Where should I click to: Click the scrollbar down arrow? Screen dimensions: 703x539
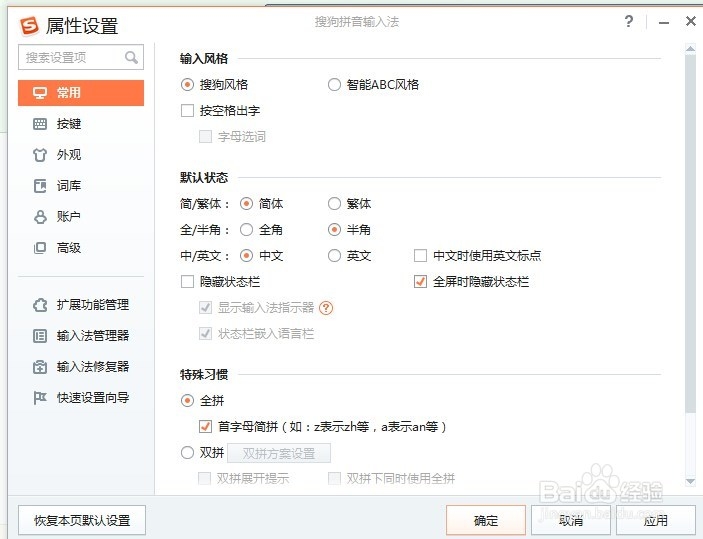690,482
